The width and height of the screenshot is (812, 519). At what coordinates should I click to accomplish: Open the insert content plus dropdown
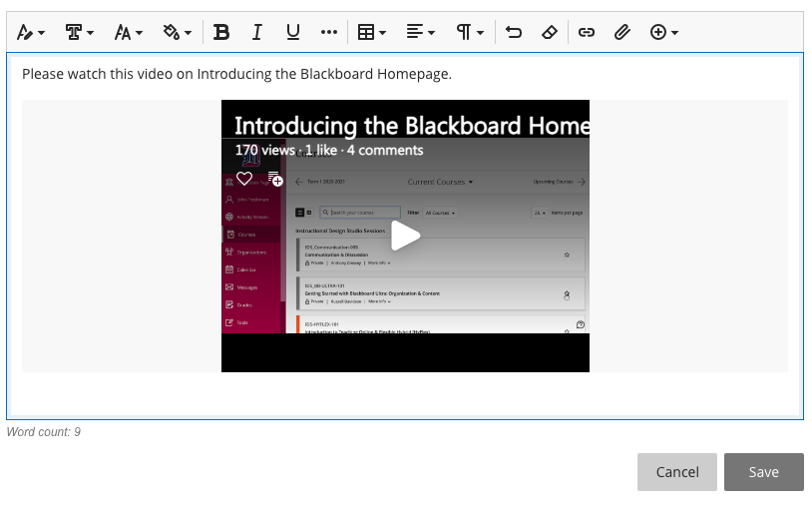coord(664,32)
